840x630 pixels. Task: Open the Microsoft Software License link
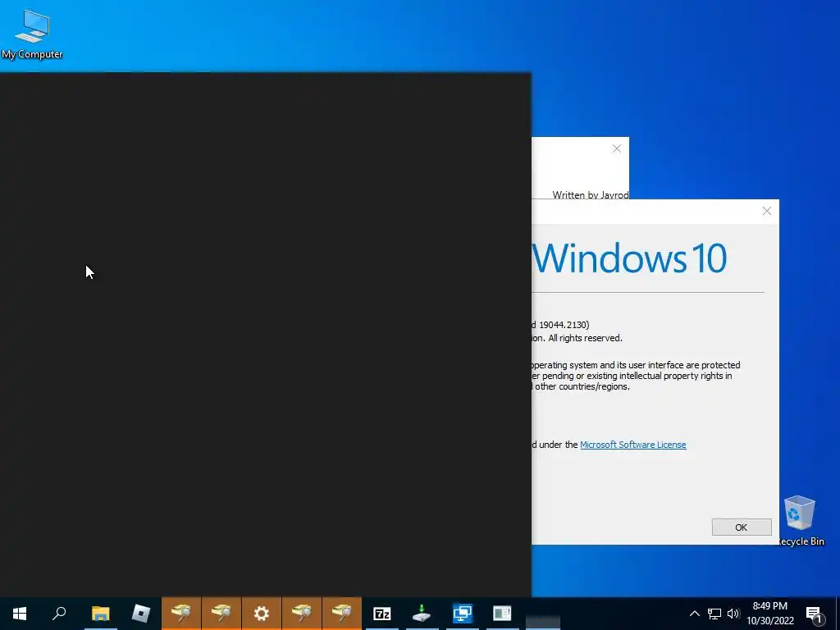click(x=632, y=445)
